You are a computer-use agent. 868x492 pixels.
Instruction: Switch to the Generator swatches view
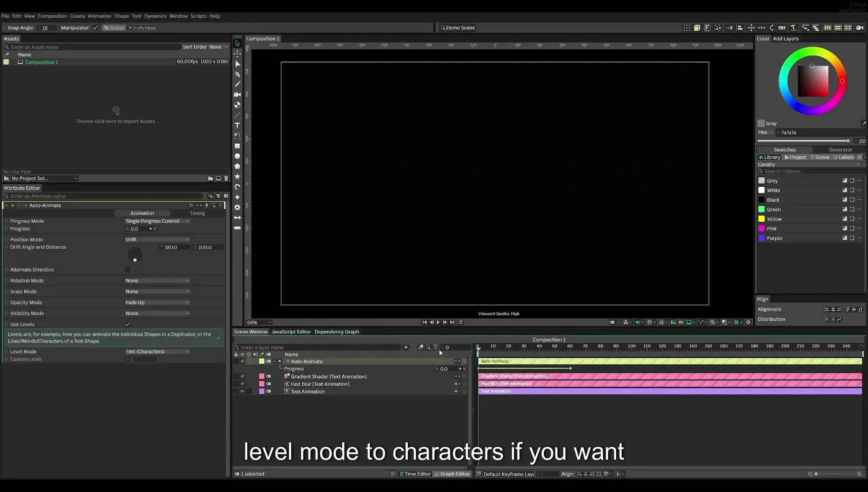coord(840,150)
